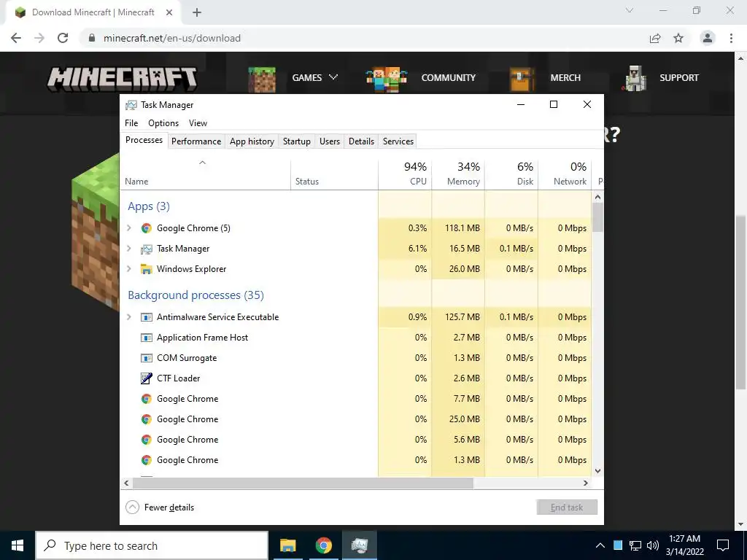Switch to the App history tab
The height and width of the screenshot is (560, 747).
[252, 141]
